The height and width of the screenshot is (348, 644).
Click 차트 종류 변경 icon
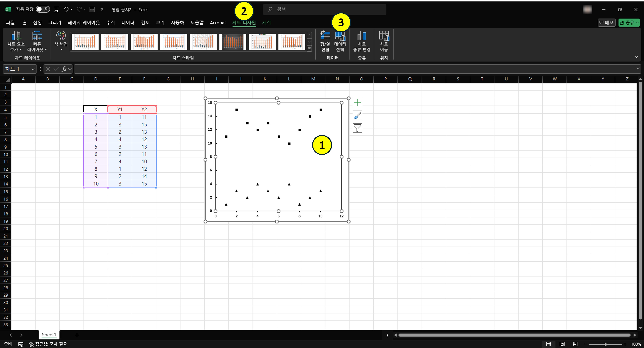362,41
